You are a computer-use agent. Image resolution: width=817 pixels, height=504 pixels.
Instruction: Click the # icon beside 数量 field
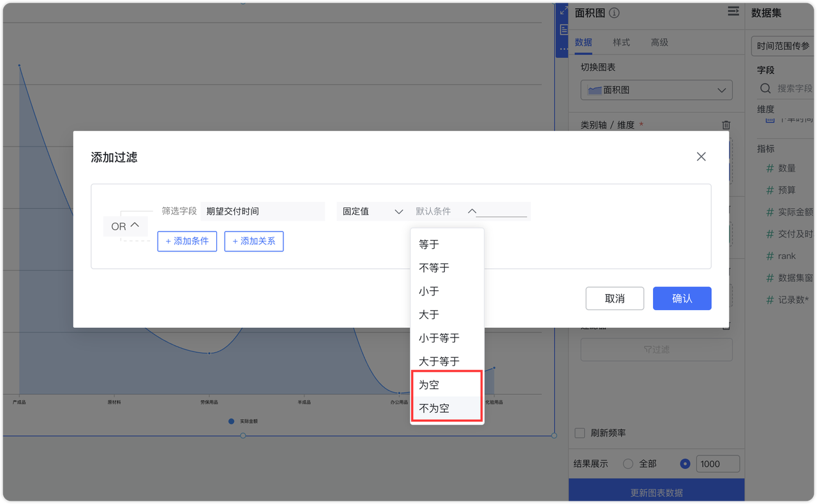tap(769, 168)
